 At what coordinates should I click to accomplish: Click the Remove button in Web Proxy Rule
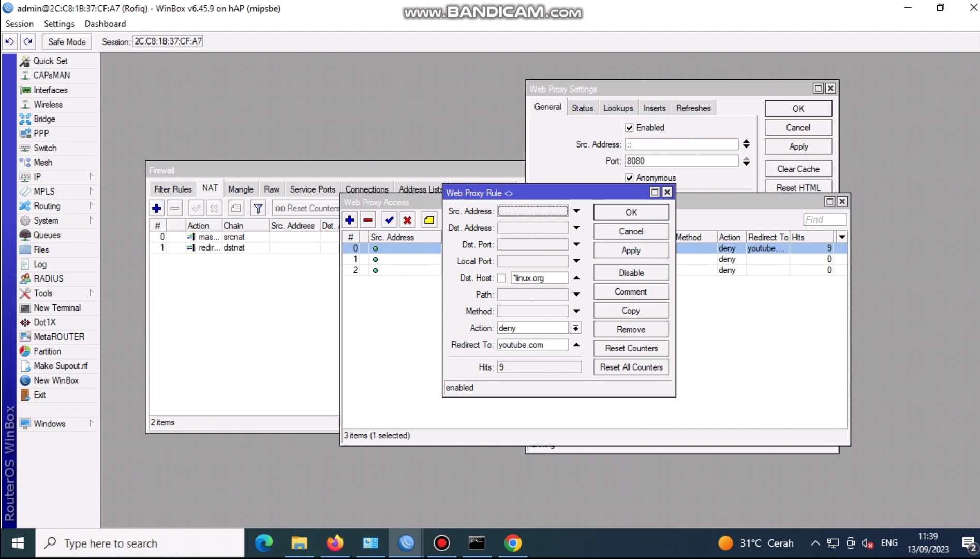[x=631, y=329]
